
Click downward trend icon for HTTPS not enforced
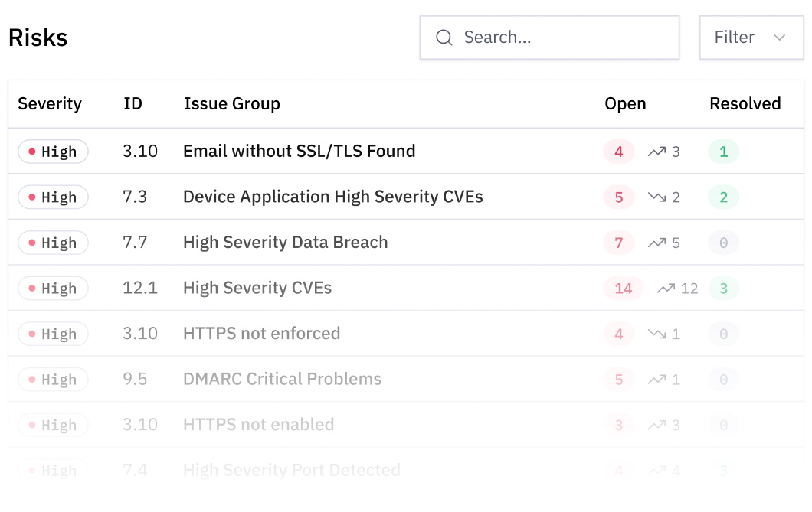tap(656, 334)
